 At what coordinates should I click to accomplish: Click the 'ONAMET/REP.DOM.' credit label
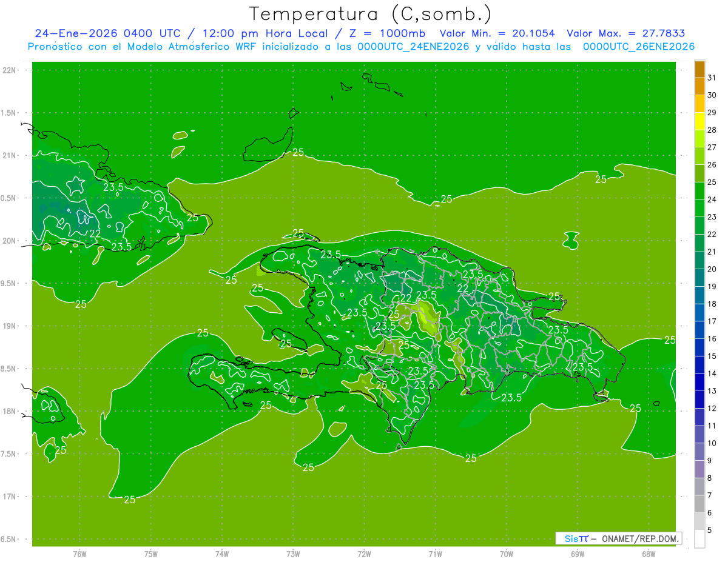coord(640,538)
